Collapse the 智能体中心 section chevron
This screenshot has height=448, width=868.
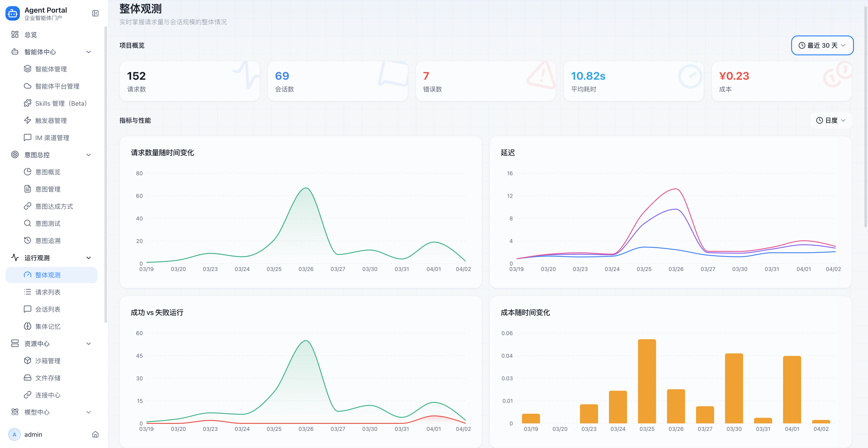89,52
